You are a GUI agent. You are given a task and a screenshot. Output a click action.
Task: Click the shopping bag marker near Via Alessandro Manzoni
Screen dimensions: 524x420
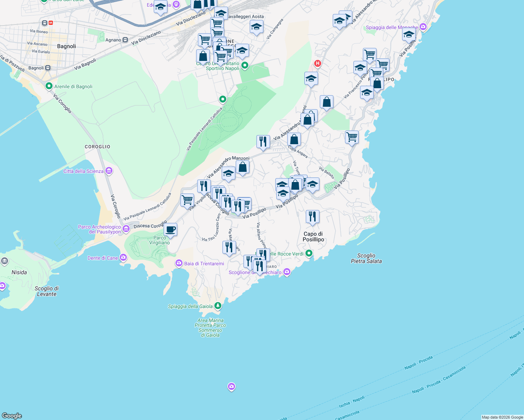coord(242,167)
